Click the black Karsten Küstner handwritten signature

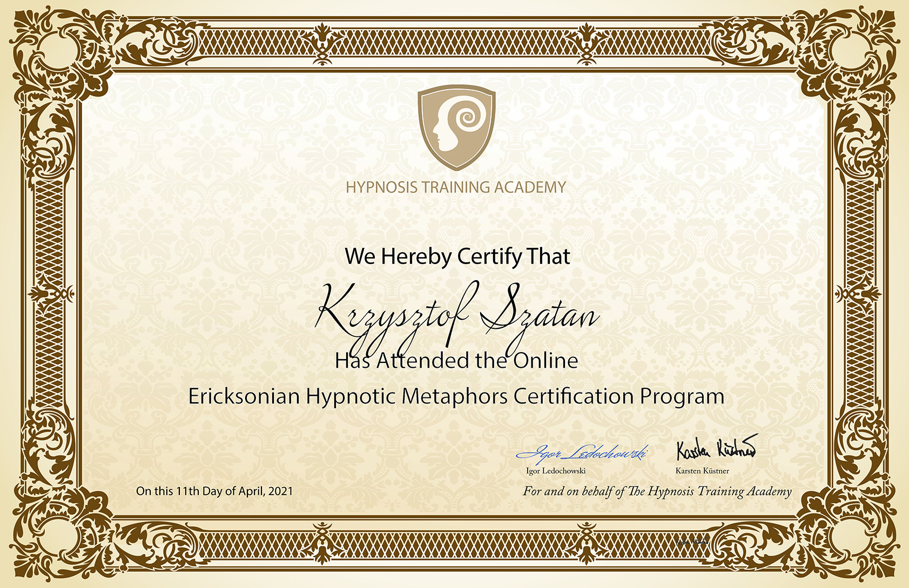tap(716, 447)
